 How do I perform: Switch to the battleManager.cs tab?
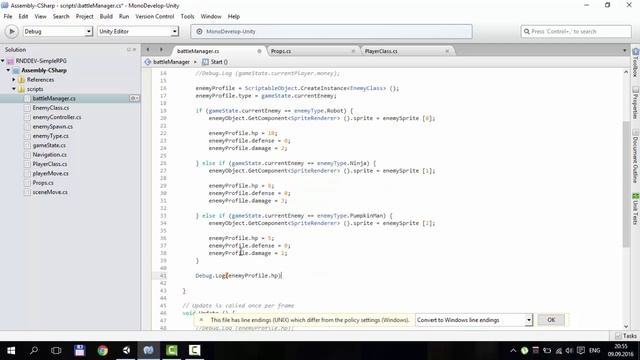(x=198, y=51)
